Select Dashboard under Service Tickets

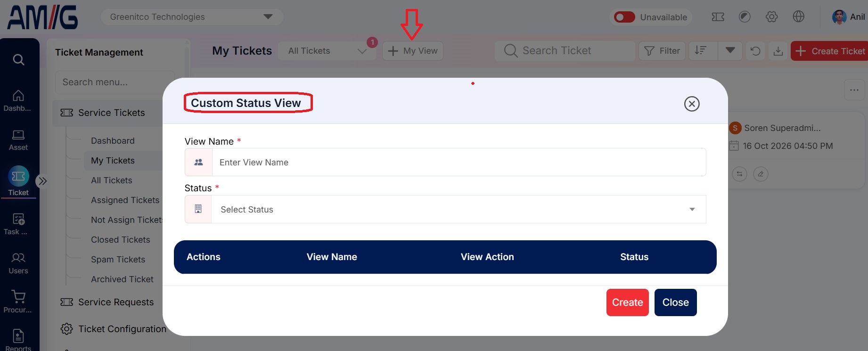pos(113,141)
